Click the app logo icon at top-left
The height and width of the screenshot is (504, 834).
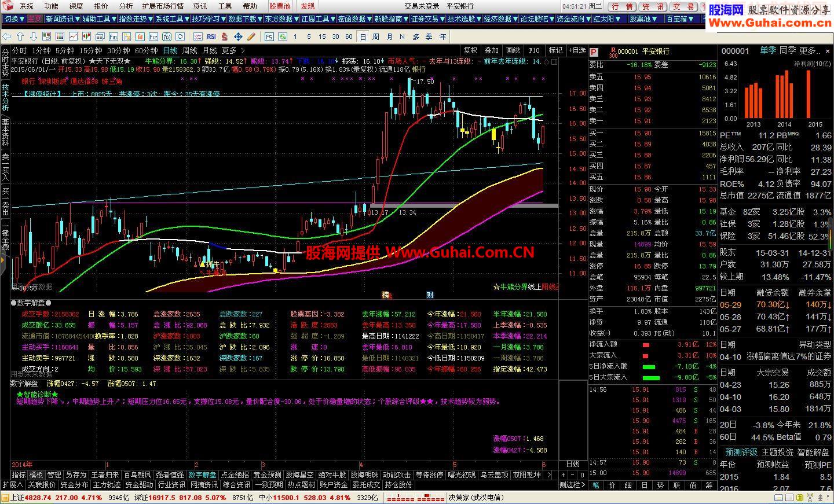pyautogui.click(x=8, y=6)
